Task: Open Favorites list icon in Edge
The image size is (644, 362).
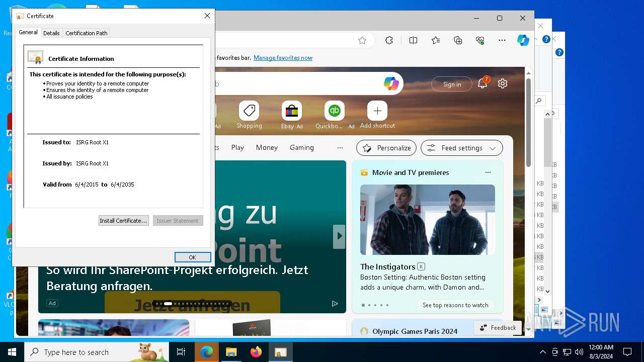Action: coord(436,41)
